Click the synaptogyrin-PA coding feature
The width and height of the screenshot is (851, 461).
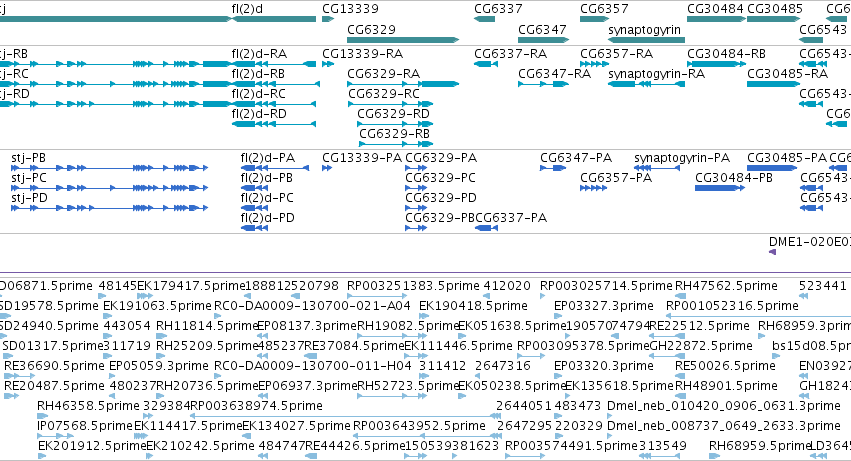coord(657,168)
